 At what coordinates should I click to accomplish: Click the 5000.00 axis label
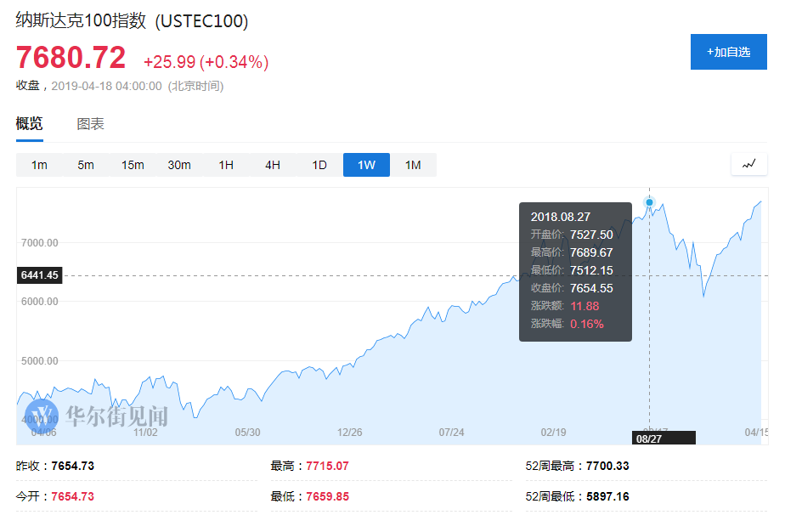tap(40, 361)
